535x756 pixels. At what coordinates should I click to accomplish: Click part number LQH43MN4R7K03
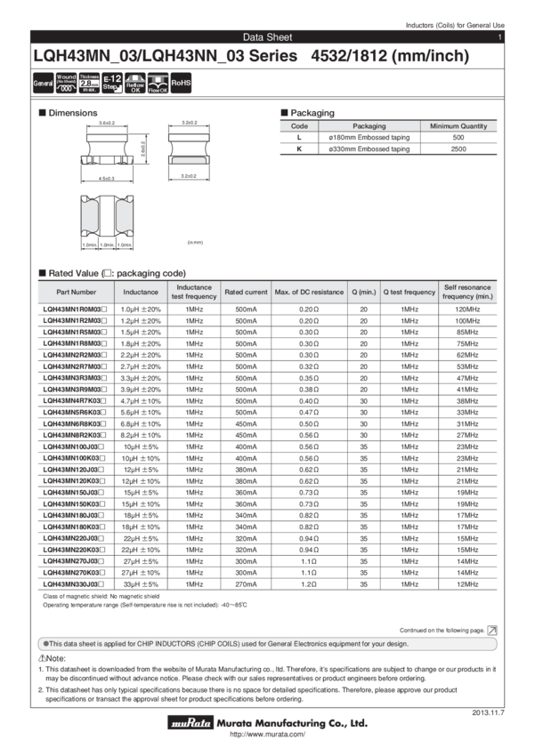point(74,400)
